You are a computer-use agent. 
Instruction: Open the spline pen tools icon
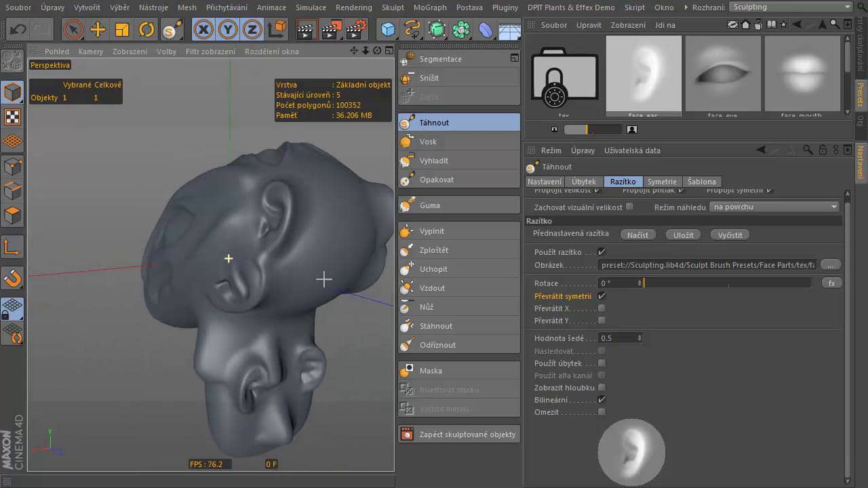[x=412, y=30]
